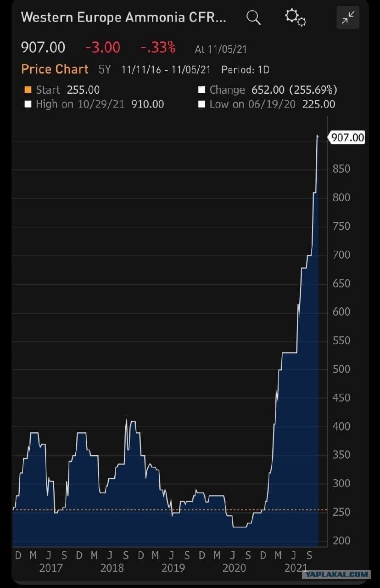The width and height of the screenshot is (380, 588).
Task: Click the 800 y-axis label
Action: (341, 198)
